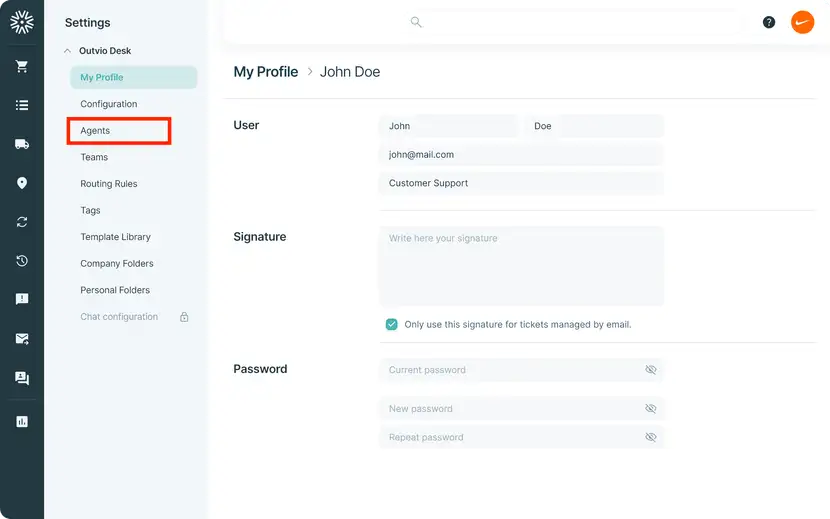Click the list view sidebar icon

(22, 105)
